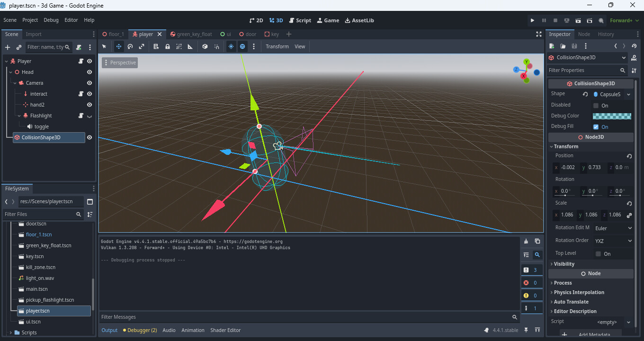Add a new scene tab with plus
The width and height of the screenshot is (644, 341).
(x=289, y=34)
